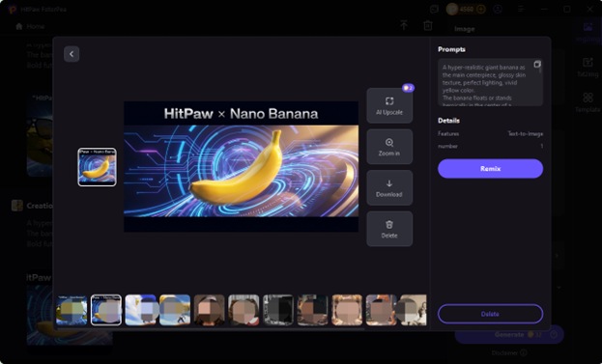The image size is (602, 364).
Task: Click the feedback icon in title bar
Action: click(434, 10)
